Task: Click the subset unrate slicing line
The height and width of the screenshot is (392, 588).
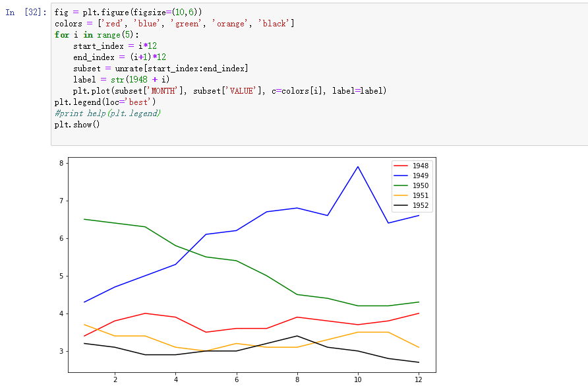Action: (x=160, y=69)
